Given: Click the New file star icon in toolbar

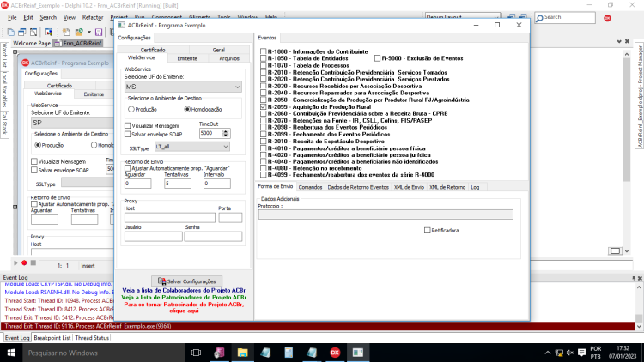Looking at the screenshot, I should tap(66, 32).
